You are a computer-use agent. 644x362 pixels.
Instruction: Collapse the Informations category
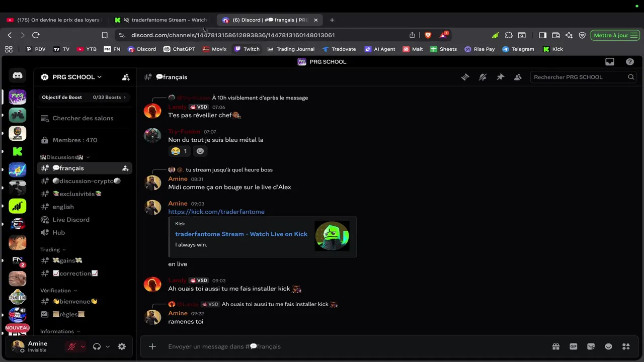tap(60, 331)
